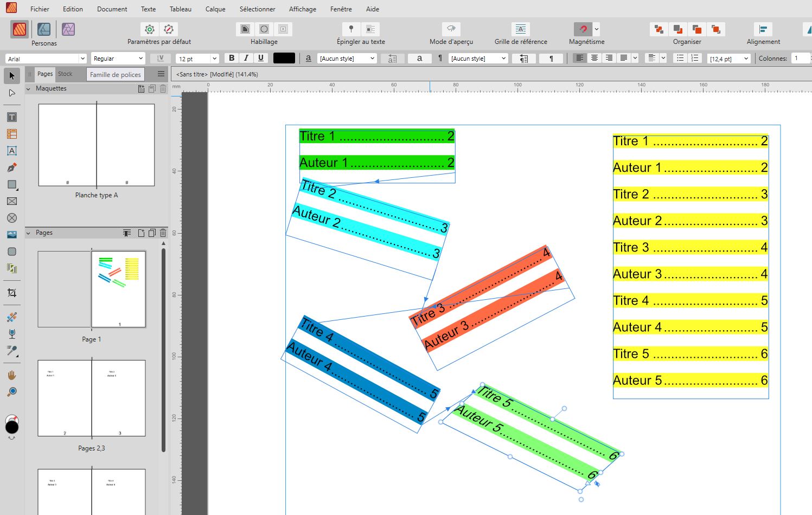The width and height of the screenshot is (812, 515).
Task: Click the bulleted list button
Action: [680, 58]
